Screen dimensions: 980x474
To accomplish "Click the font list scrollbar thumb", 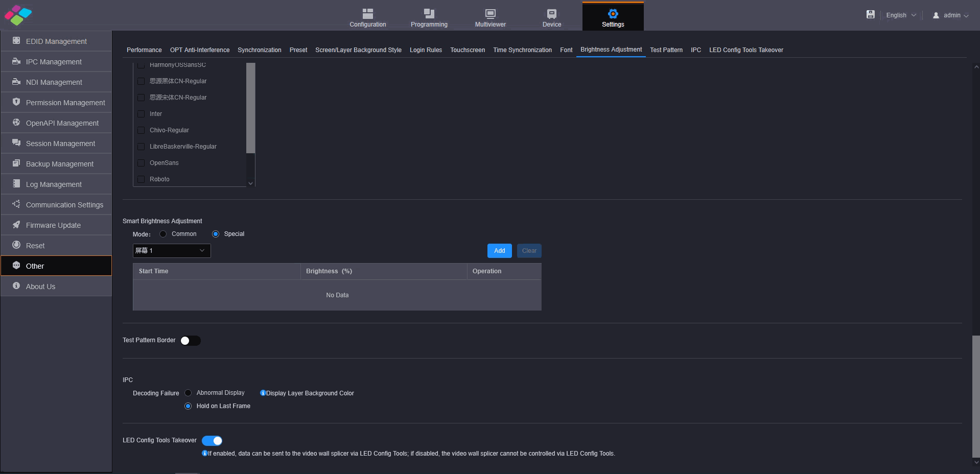I will click(x=250, y=108).
